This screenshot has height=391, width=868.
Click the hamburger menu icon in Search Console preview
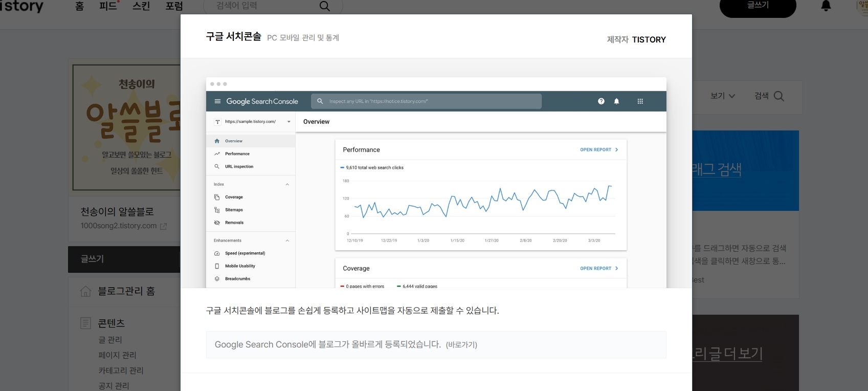point(217,101)
